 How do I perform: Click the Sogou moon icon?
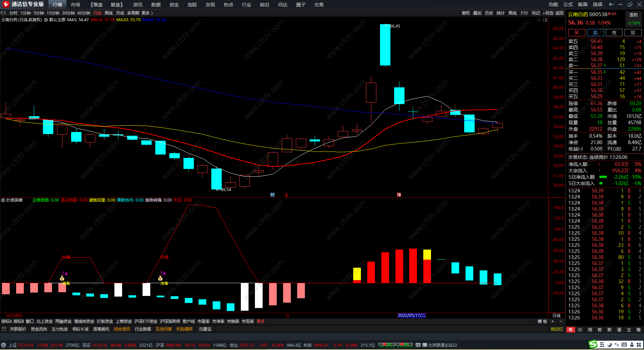tap(609, 345)
